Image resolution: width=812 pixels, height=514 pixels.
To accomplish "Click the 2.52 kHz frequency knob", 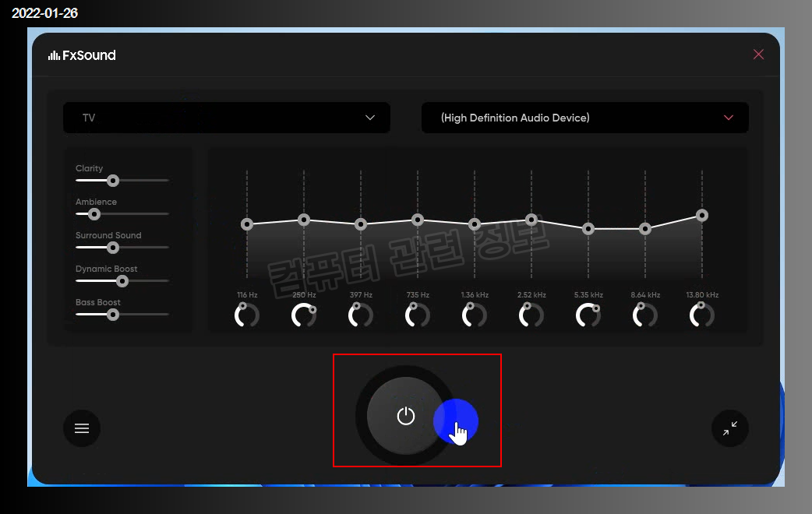I will [x=531, y=315].
